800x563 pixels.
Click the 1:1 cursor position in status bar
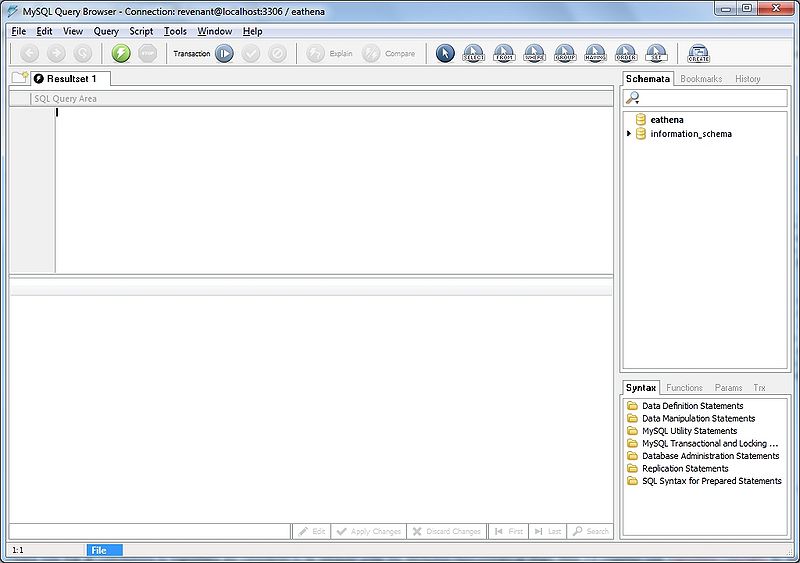[x=18, y=550]
